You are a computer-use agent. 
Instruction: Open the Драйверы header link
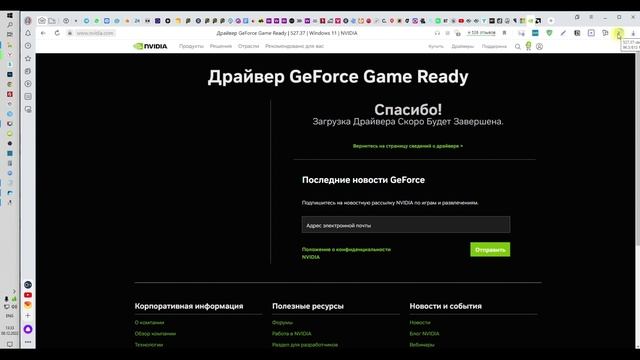(463, 47)
